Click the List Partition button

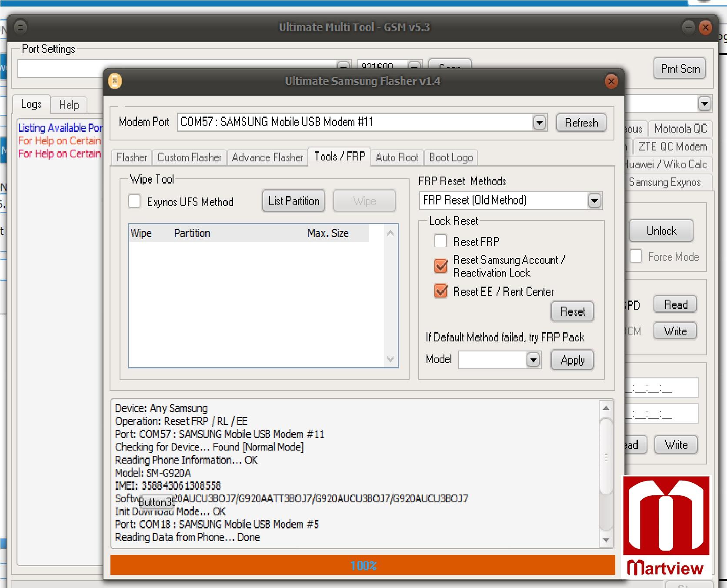tap(293, 201)
